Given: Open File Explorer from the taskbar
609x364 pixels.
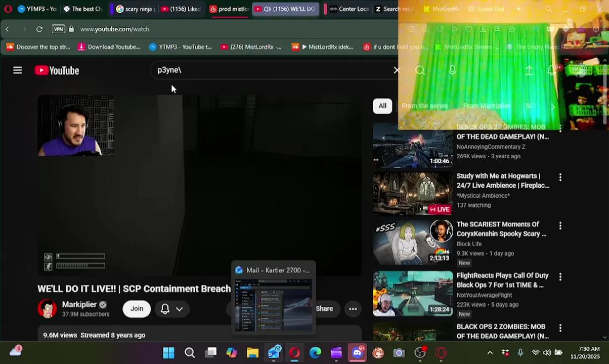Looking at the screenshot, I should point(252,353).
